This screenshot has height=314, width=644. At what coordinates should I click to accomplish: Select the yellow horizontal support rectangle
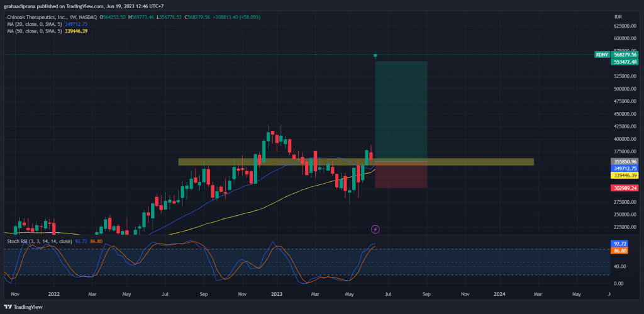pyautogui.click(x=356, y=162)
